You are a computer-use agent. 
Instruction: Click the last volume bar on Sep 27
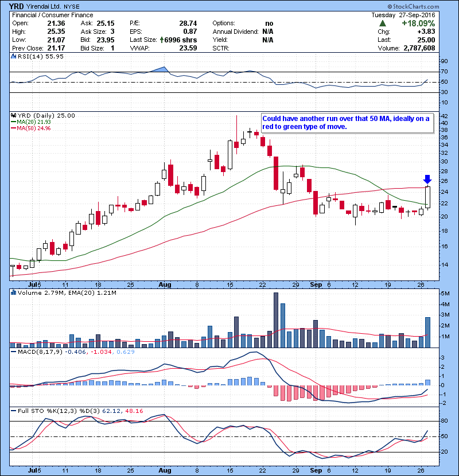click(427, 333)
